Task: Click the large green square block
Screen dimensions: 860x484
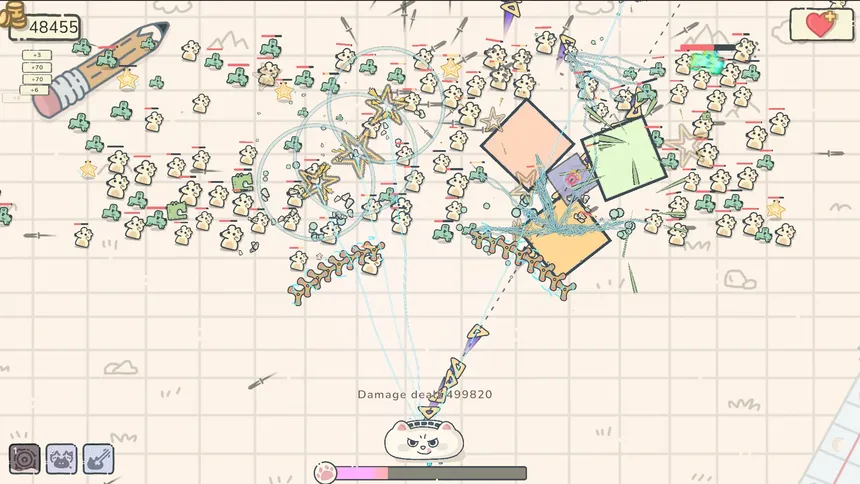Action: [624, 159]
